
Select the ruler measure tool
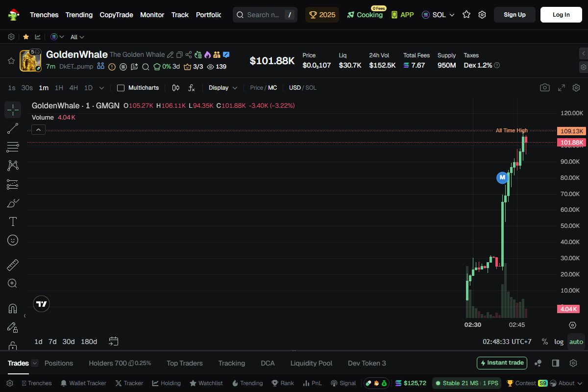[x=13, y=265]
